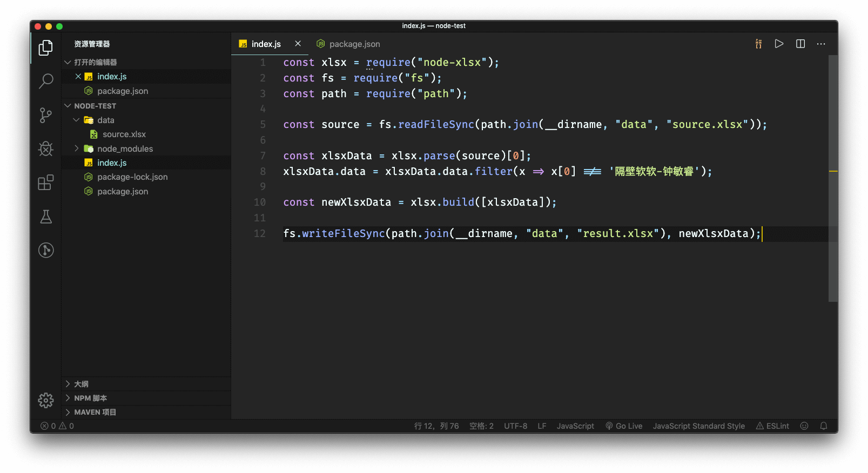Open the Explorer view in activity bar
This screenshot has height=473, width=868.
point(46,48)
